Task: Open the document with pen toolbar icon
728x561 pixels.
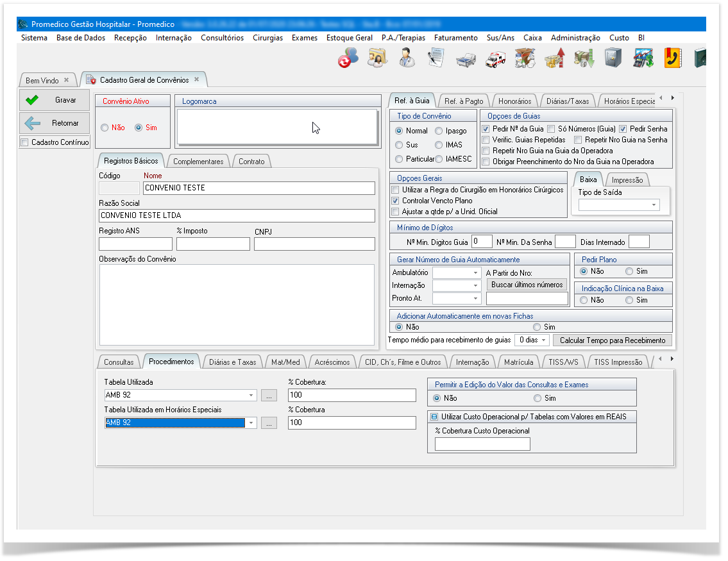Action: coord(436,58)
